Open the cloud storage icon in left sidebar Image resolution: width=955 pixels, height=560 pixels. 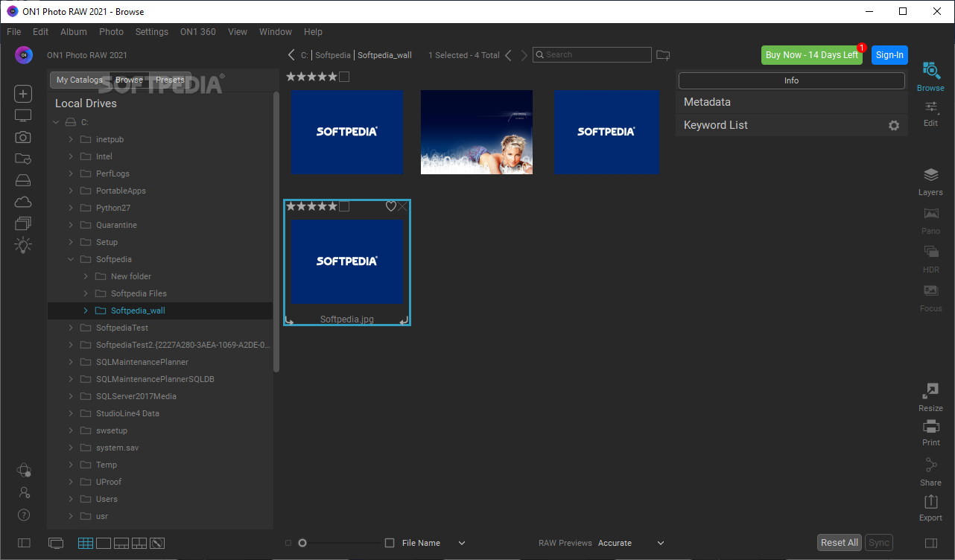[x=23, y=202]
